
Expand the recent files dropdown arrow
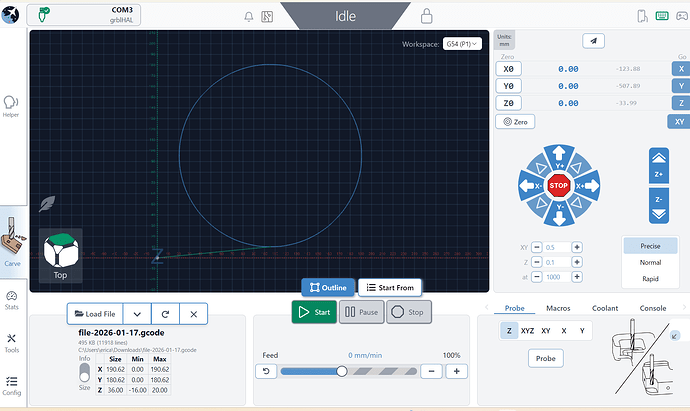pos(138,314)
